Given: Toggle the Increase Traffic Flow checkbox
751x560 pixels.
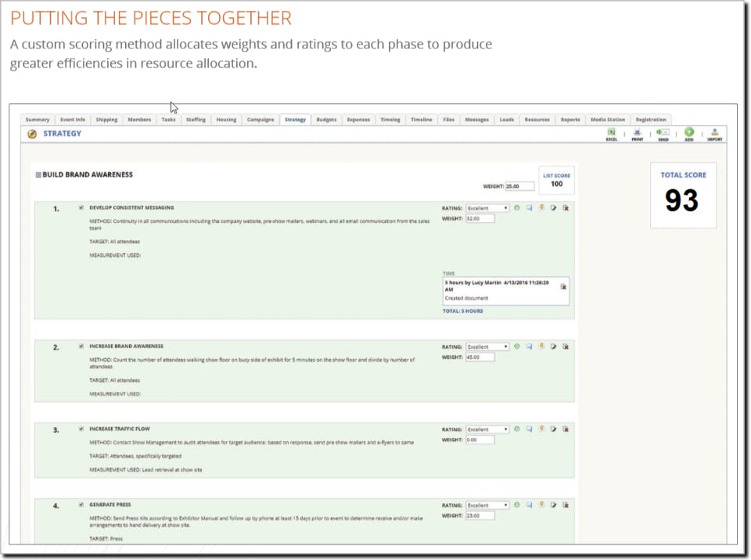Looking at the screenshot, I should tap(81, 429).
